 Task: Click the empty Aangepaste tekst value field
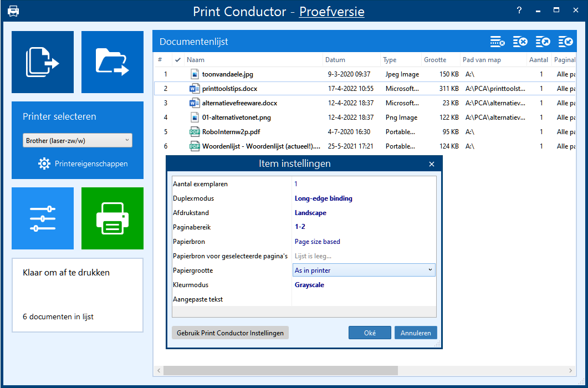[364, 299]
